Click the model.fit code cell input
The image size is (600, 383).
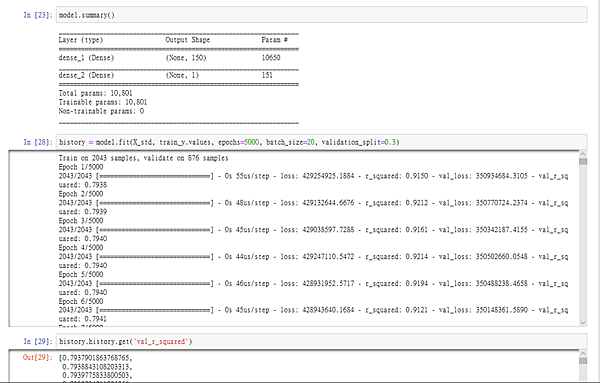click(321, 142)
